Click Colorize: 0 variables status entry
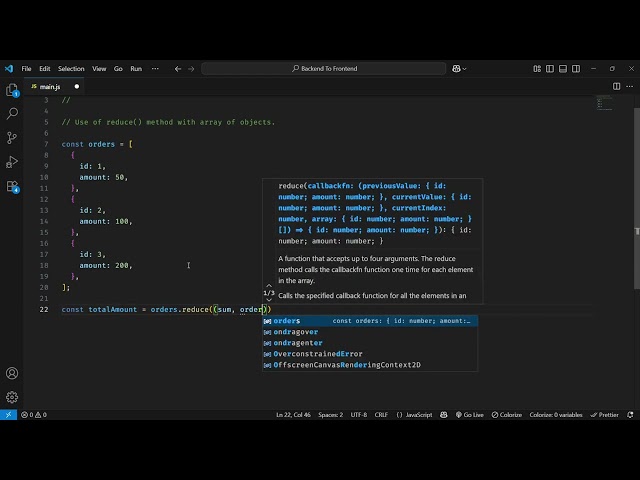 pyautogui.click(x=556, y=415)
